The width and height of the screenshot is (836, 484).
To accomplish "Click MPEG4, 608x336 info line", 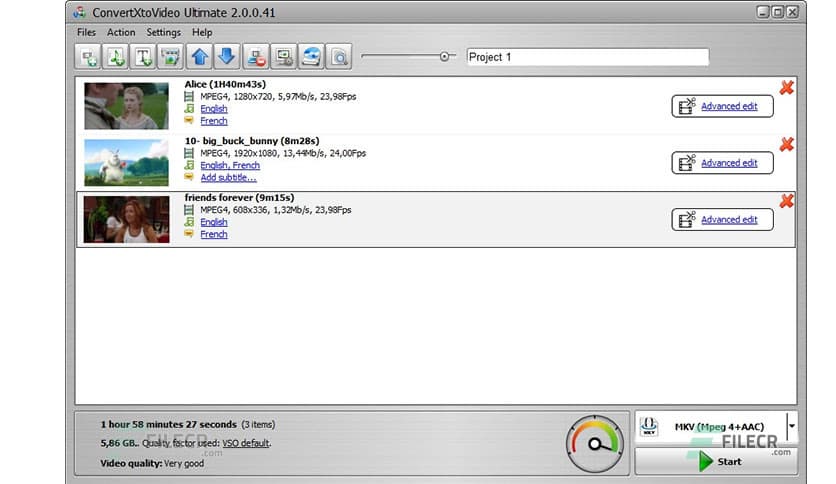I will click(x=276, y=210).
